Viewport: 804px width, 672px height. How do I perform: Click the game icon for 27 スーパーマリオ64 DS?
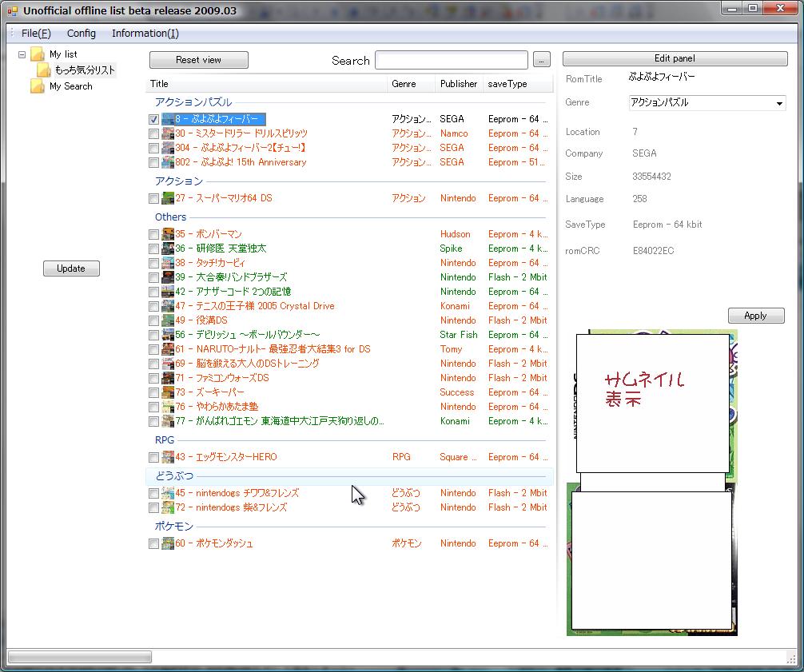(x=168, y=198)
